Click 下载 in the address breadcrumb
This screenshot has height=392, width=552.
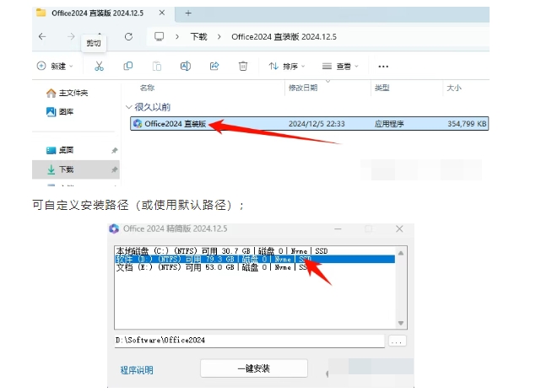198,36
